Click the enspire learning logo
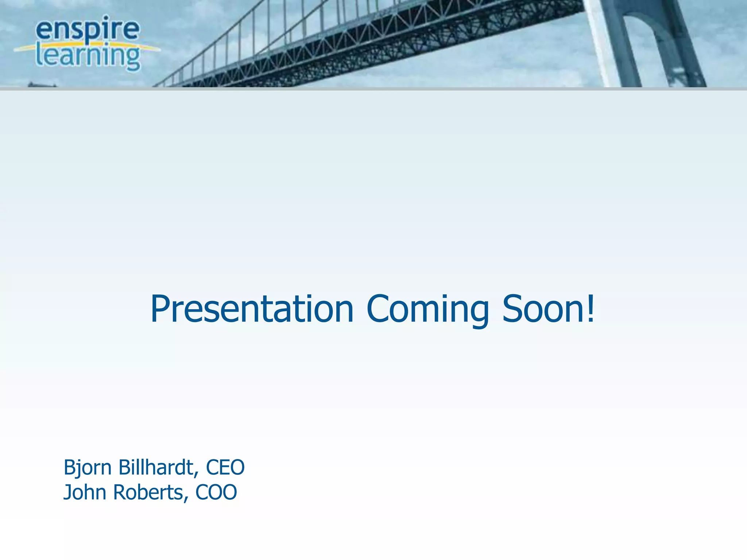 pos(88,43)
